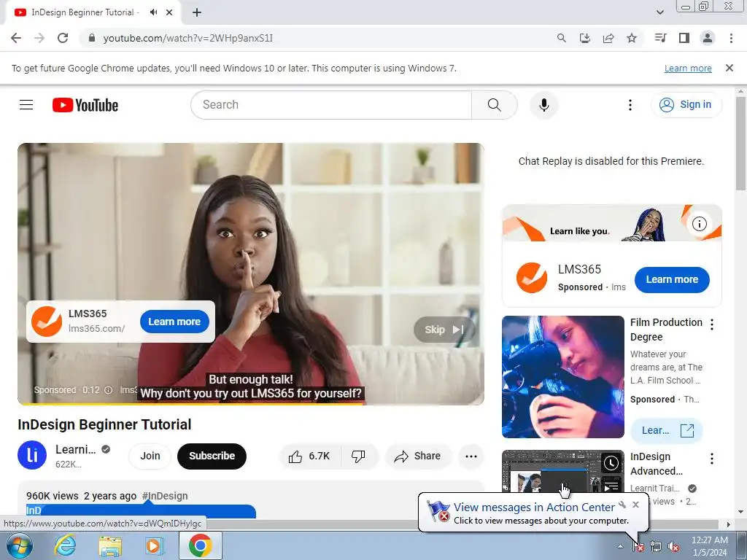Click the Sign in button
The height and width of the screenshot is (560, 747).
[686, 105]
